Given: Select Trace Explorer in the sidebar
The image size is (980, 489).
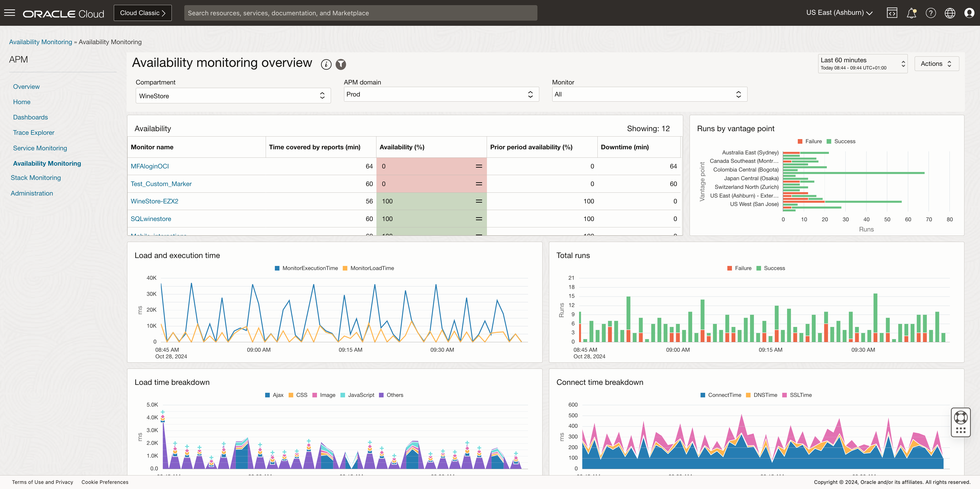Looking at the screenshot, I should [x=33, y=132].
